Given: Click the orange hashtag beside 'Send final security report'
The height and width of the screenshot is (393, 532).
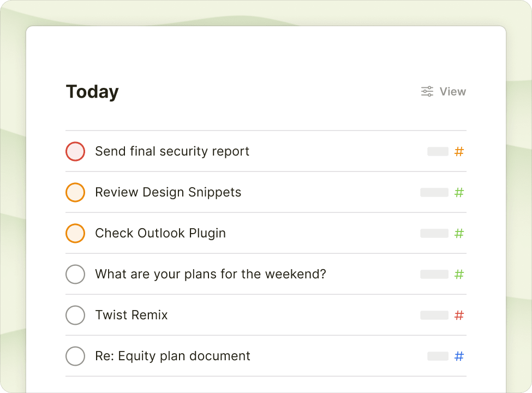Looking at the screenshot, I should tap(458, 152).
